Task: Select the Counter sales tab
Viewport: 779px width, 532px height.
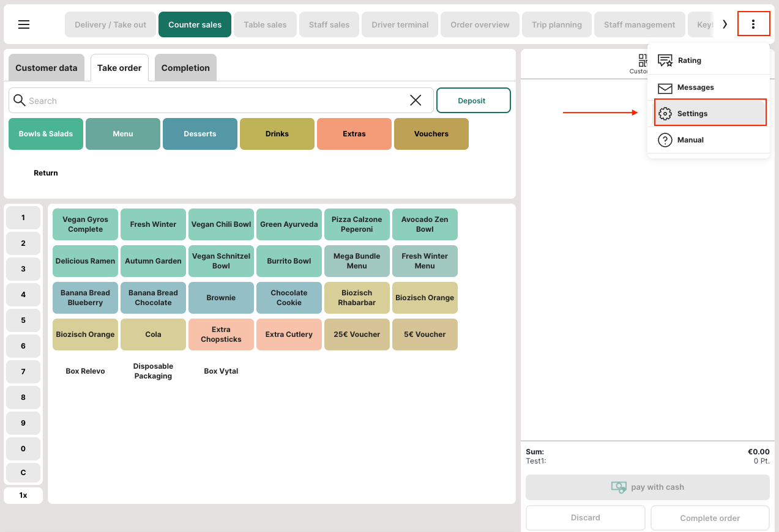Action: click(195, 24)
